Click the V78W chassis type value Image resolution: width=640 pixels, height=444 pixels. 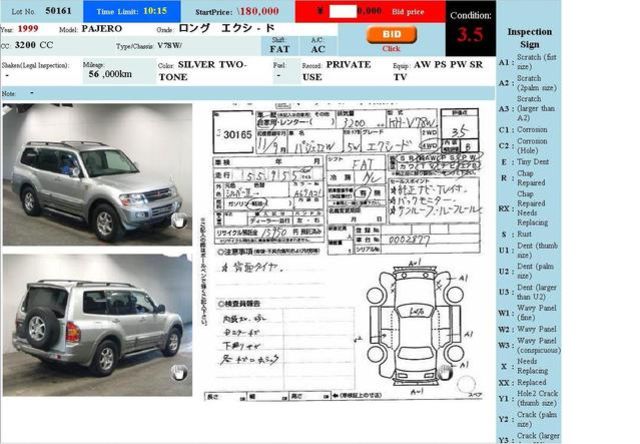click(x=170, y=46)
